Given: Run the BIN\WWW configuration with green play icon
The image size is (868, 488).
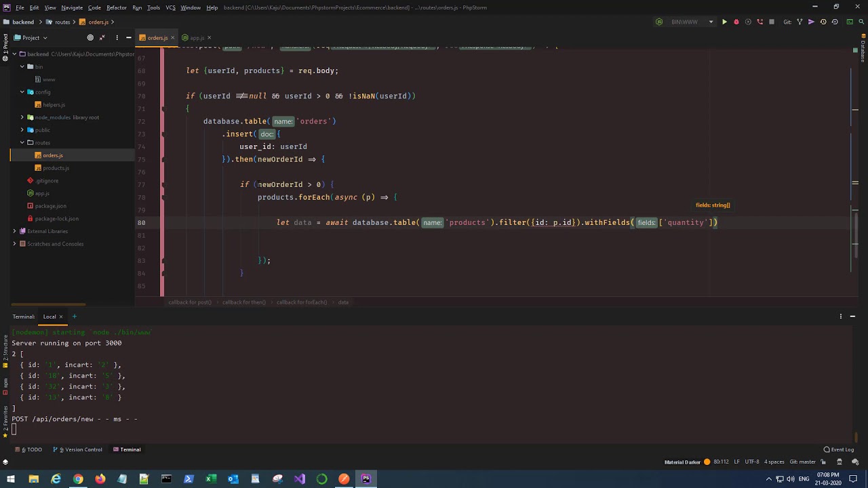Looking at the screenshot, I should (724, 22).
